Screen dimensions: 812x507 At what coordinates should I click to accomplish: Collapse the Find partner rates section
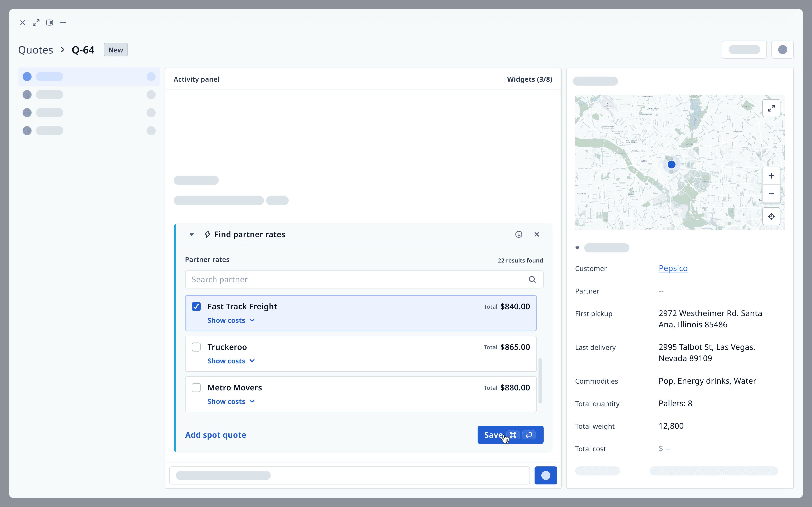click(192, 234)
